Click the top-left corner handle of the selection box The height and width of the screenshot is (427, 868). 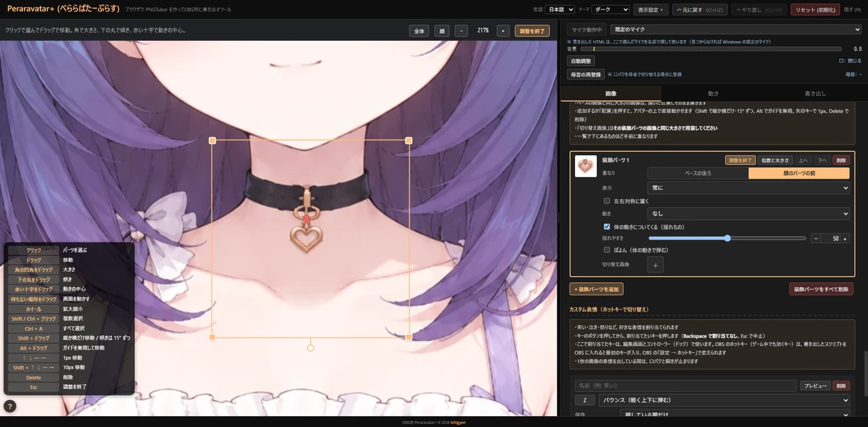point(212,141)
